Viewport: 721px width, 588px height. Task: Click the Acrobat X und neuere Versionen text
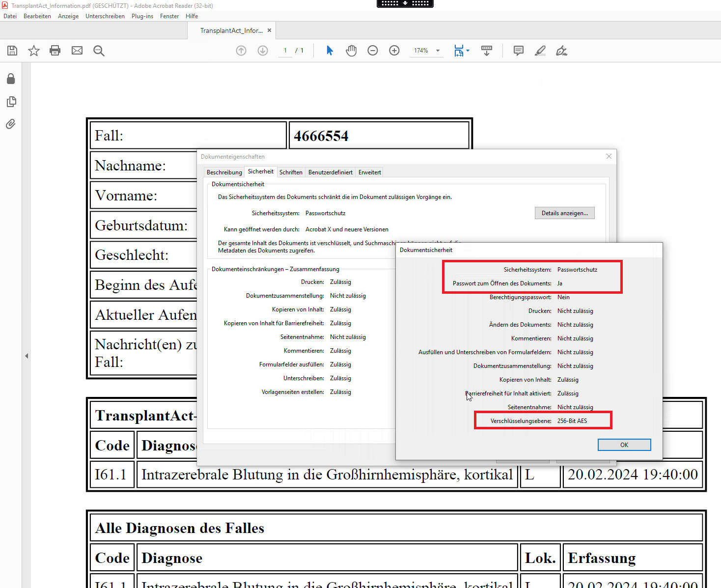[347, 229]
